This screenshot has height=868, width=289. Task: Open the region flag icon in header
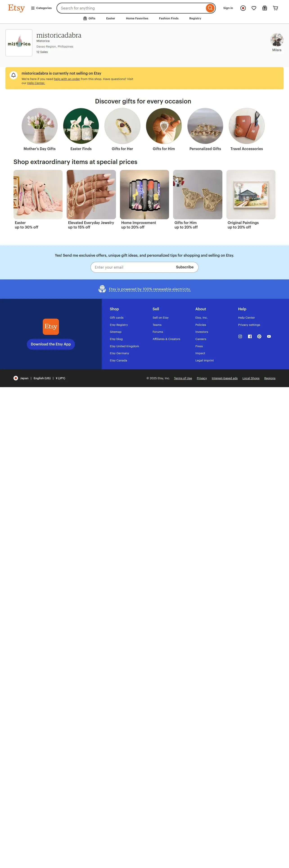click(243, 8)
